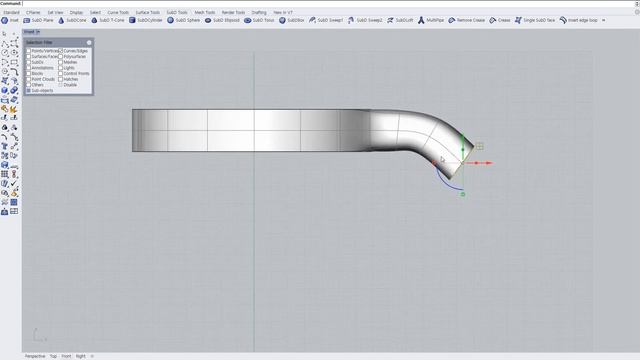Enable Points/Vertices selection filter
Screen dimensions: 640x360
(29, 51)
